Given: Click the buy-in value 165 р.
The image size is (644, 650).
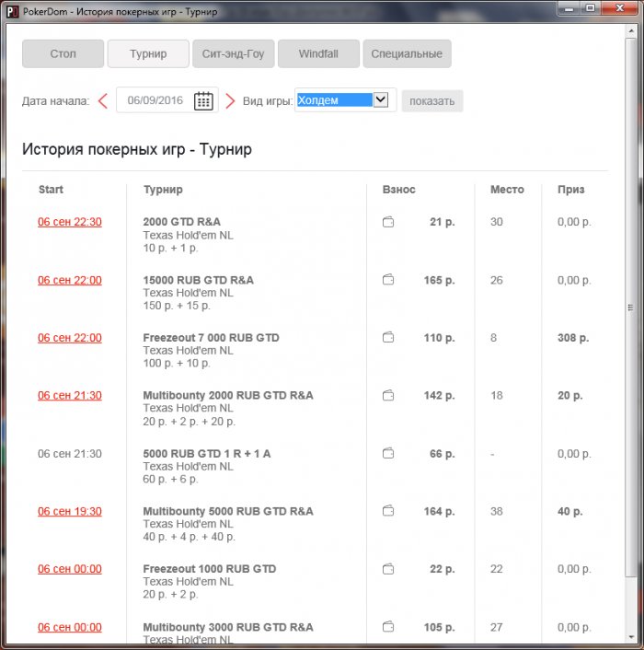Looking at the screenshot, I should pyautogui.click(x=439, y=280).
